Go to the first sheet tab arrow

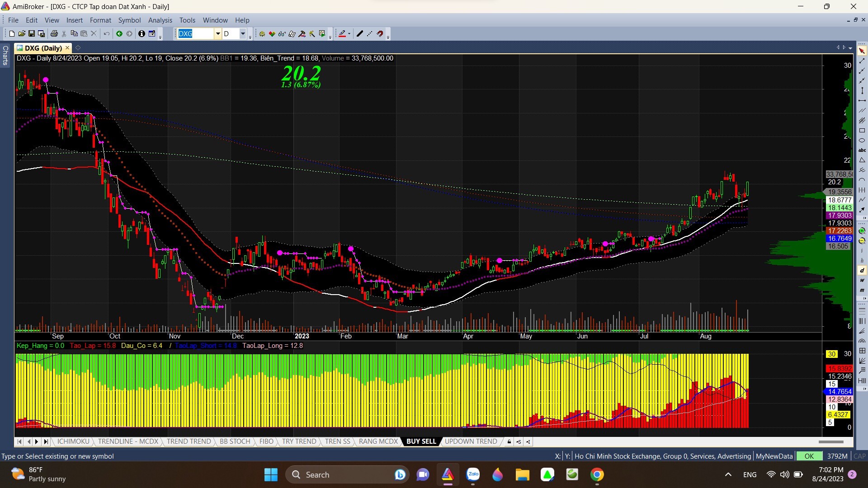pyautogui.click(x=19, y=441)
